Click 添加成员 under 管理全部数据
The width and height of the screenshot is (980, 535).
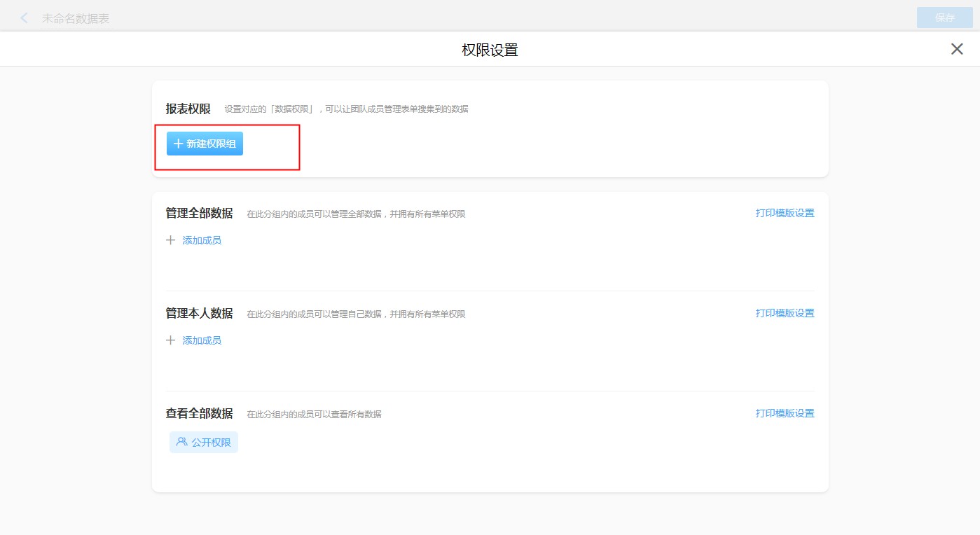pos(202,240)
